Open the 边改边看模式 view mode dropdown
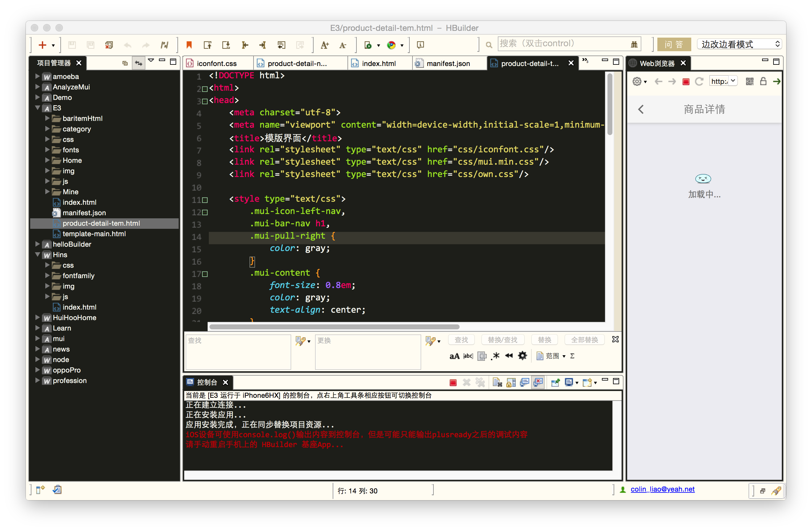Screen dimensions: 812x531 (739, 44)
